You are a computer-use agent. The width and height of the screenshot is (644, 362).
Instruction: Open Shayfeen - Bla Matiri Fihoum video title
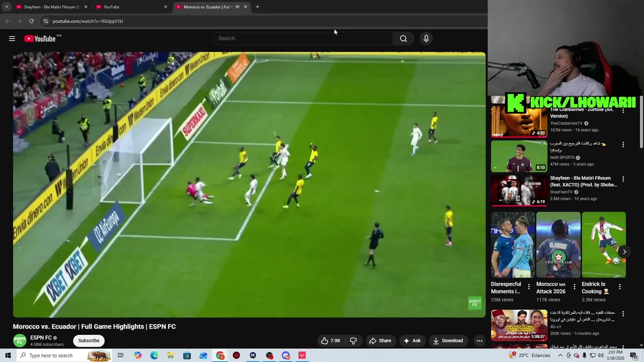coord(583,182)
